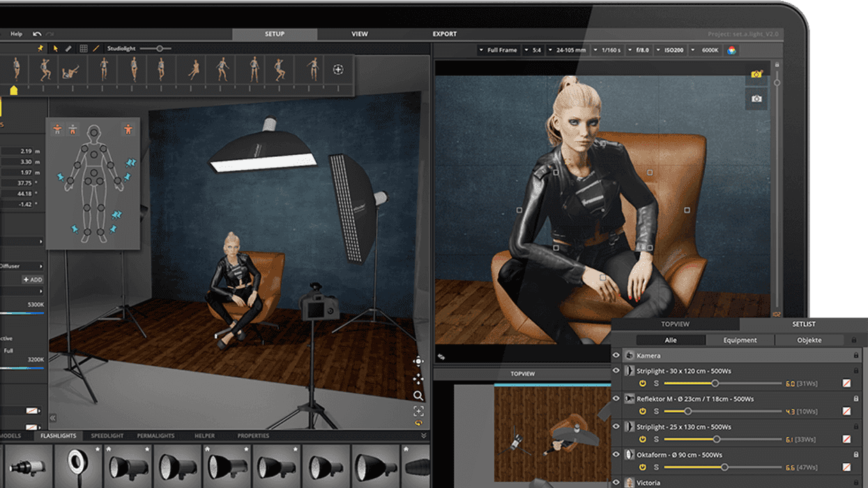Click lock icon on Kamera row
This screenshot has width=868, height=488.
coord(855,356)
